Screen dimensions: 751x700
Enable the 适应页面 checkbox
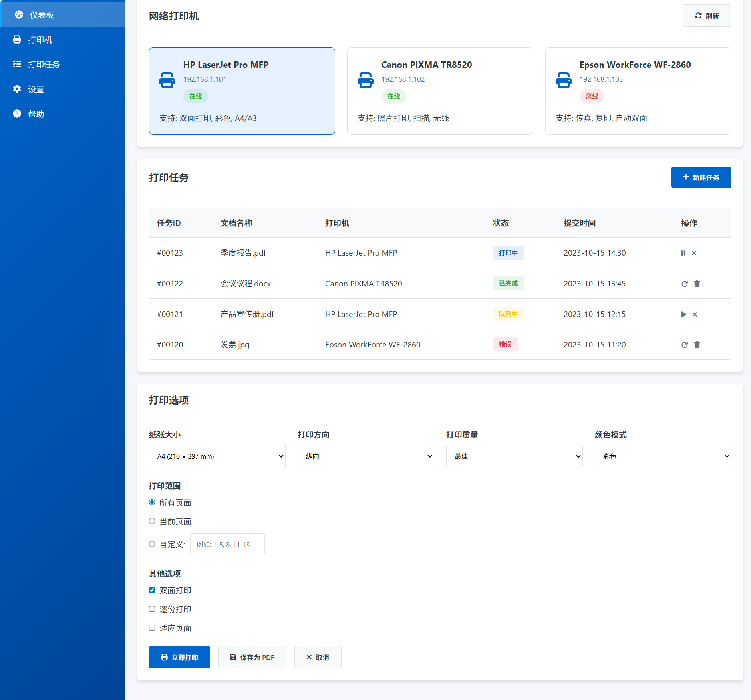(152, 628)
